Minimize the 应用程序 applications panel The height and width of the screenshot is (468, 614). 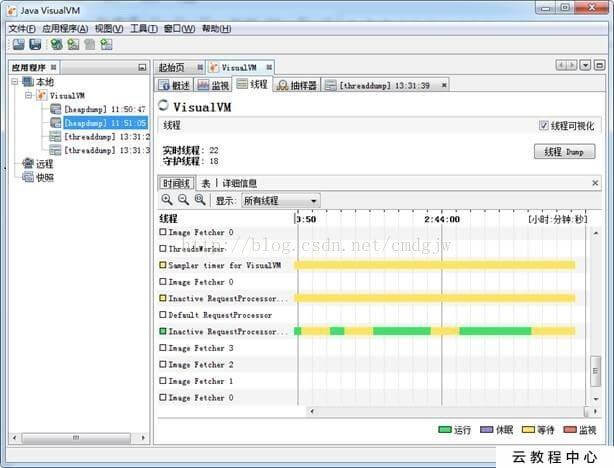141,67
